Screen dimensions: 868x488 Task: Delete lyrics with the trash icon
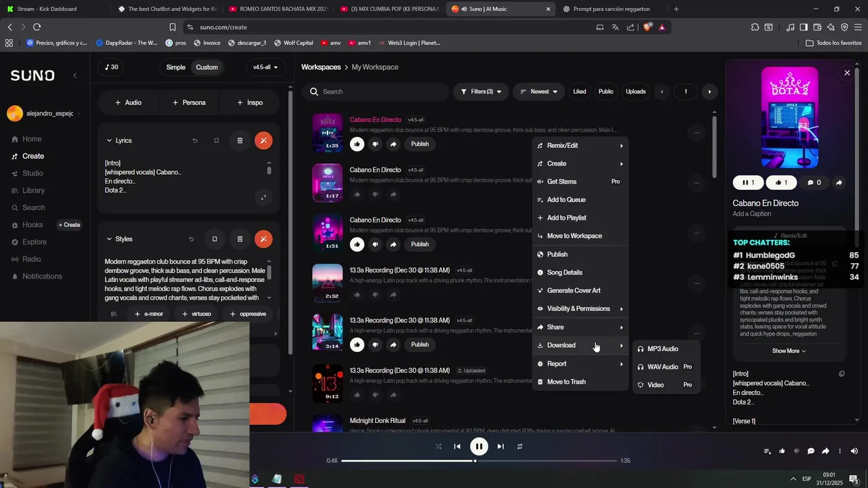click(239, 140)
